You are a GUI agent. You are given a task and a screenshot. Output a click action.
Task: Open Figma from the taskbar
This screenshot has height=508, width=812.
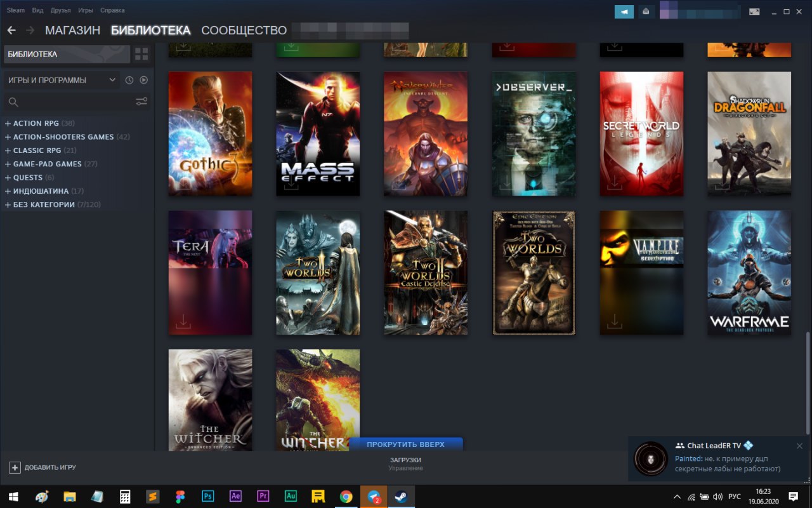click(180, 496)
